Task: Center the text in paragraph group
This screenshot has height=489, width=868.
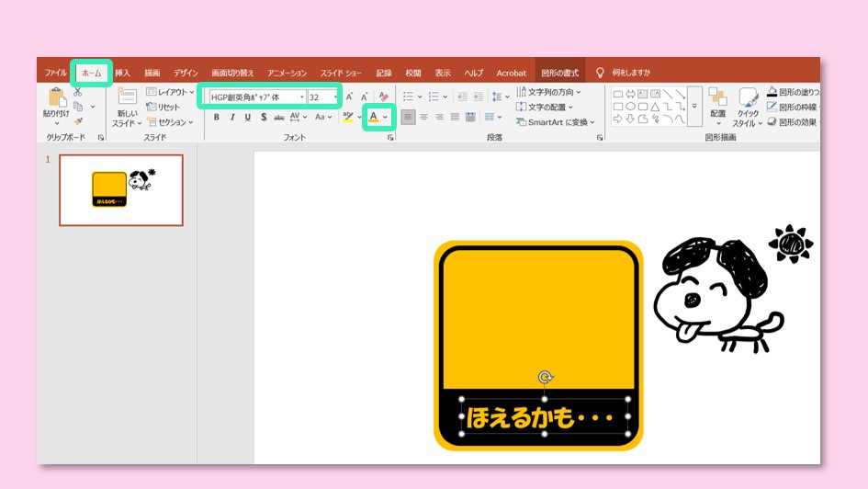Action: pyautogui.click(x=423, y=117)
